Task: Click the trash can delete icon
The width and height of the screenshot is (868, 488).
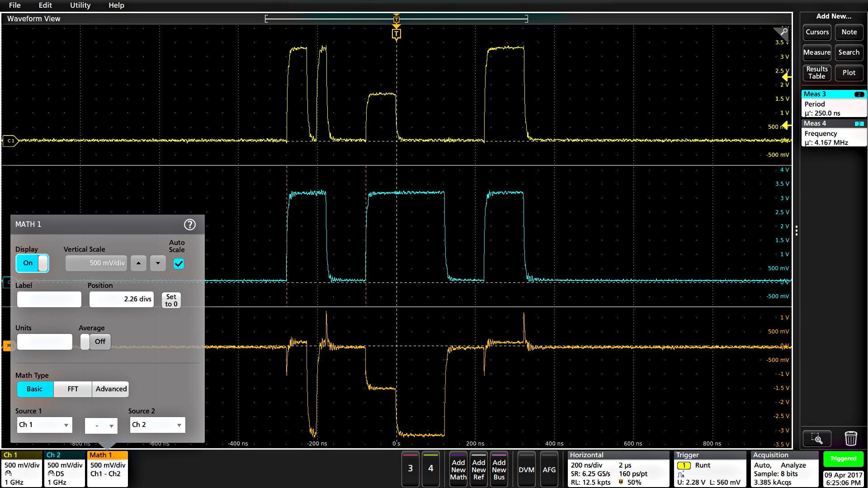Action: tap(850, 438)
